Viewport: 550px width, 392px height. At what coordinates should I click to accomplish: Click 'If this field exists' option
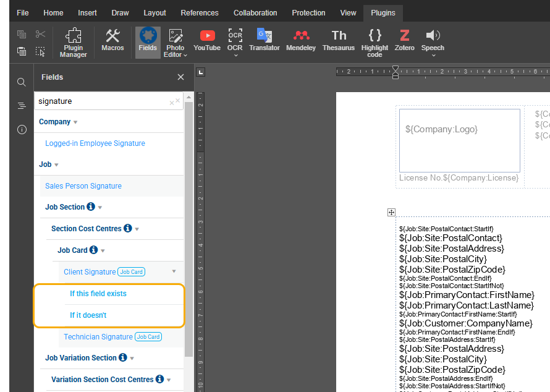tap(98, 294)
